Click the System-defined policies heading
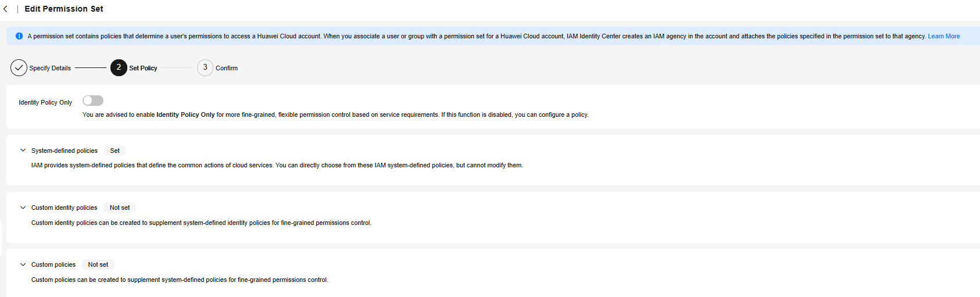Screen dimensions: 980x297 click(x=65, y=151)
